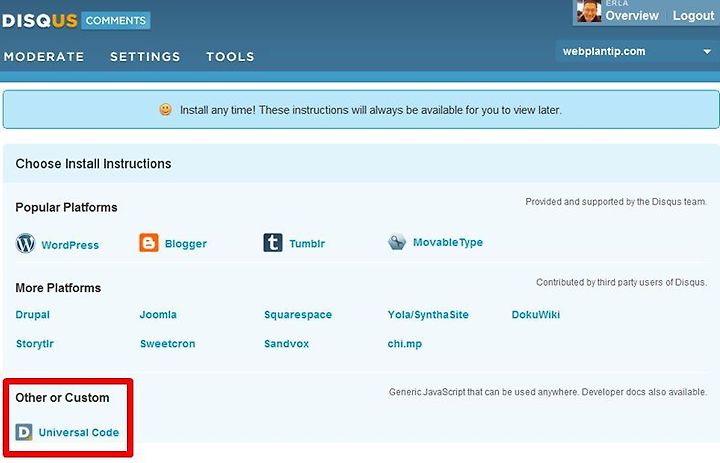Viewport: 720px width, 463px height.
Task: Open Sandvox install instructions
Action: click(x=287, y=344)
